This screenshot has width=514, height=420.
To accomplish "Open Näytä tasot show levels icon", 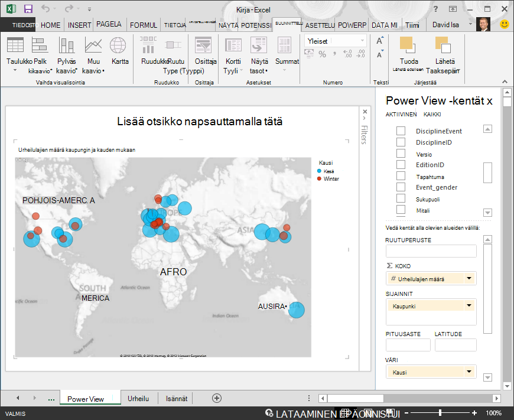I will 259,45.
